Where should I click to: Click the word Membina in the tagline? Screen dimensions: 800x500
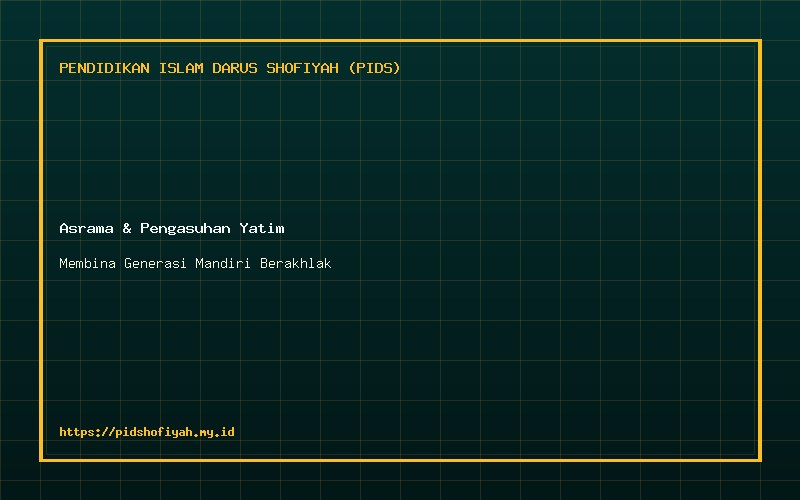(x=87, y=263)
